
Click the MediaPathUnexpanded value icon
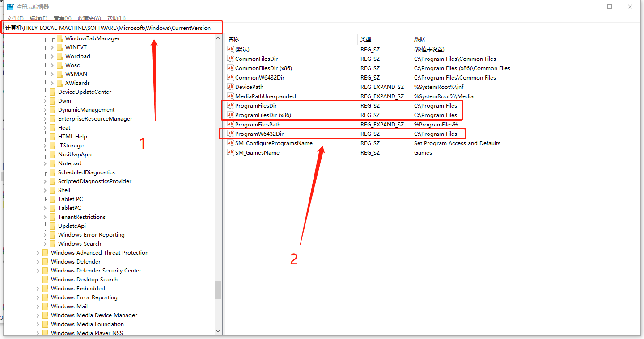(x=231, y=96)
